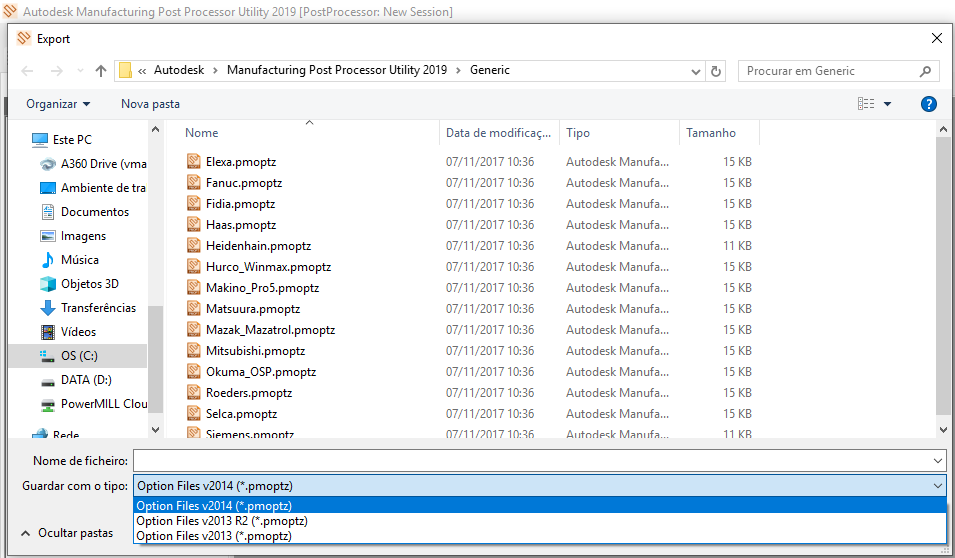
Task: Click the Makino_Pro5.pmoptz file icon
Action: point(194,288)
